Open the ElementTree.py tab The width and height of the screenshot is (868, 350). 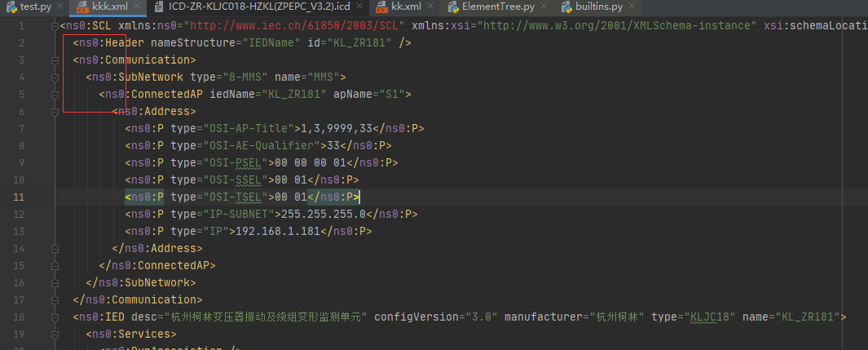pos(491,7)
